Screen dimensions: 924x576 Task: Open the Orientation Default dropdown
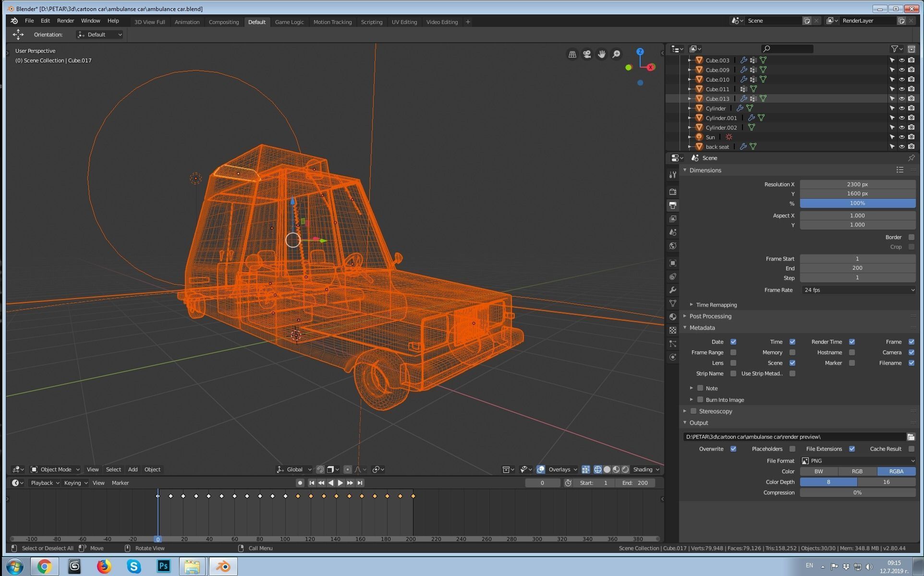point(99,35)
